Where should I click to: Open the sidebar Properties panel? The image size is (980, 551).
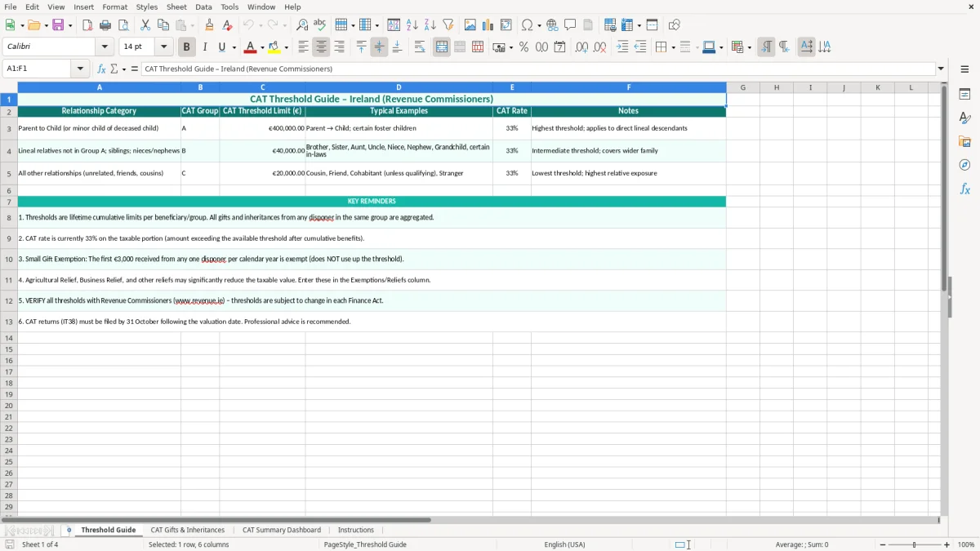click(x=964, y=95)
